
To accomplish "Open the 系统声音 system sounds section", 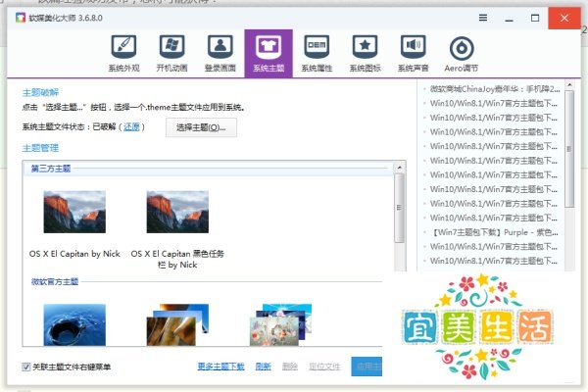I will (x=414, y=53).
